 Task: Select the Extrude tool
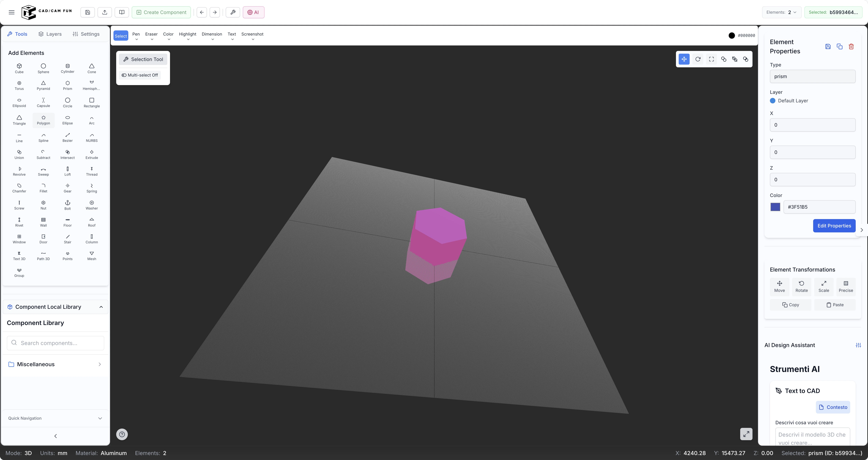point(92,155)
